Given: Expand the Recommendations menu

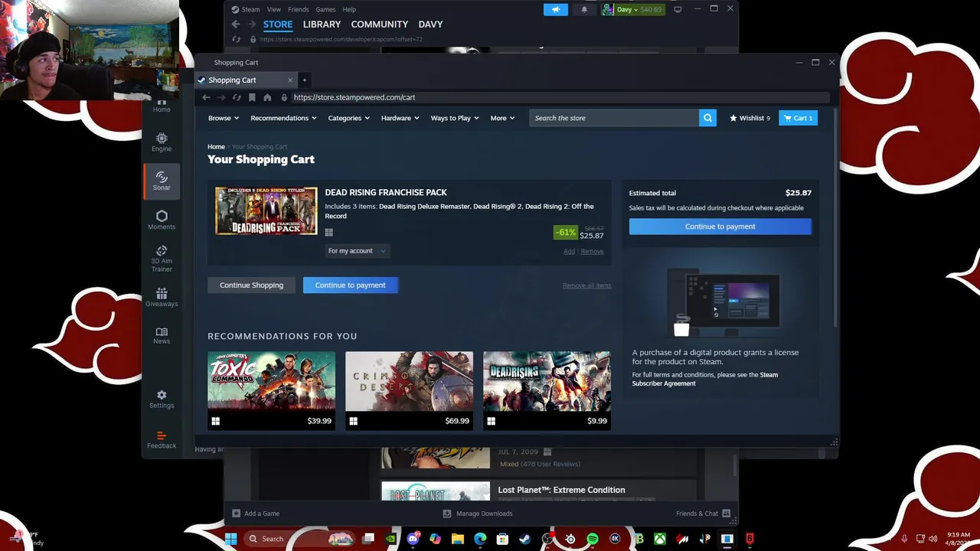Looking at the screenshot, I should click(284, 118).
